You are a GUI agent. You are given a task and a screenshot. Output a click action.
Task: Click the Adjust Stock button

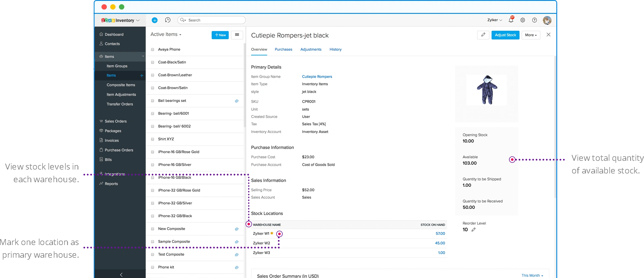pos(505,35)
